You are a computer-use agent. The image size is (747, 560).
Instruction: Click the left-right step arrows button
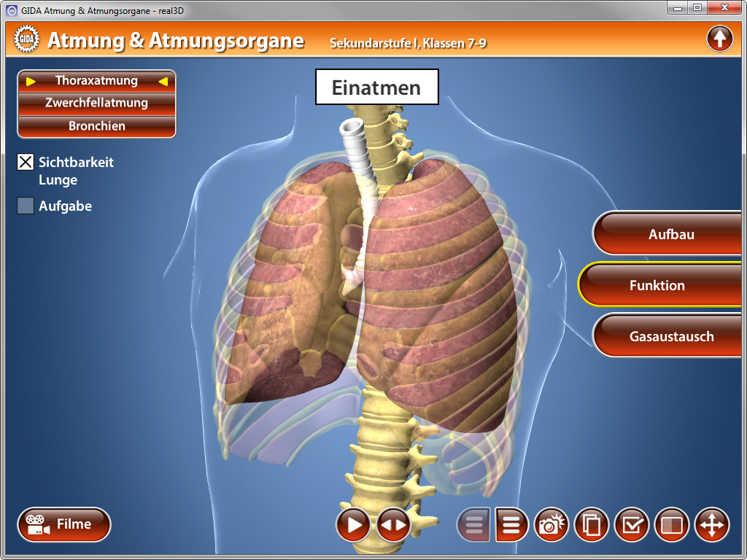tap(394, 525)
